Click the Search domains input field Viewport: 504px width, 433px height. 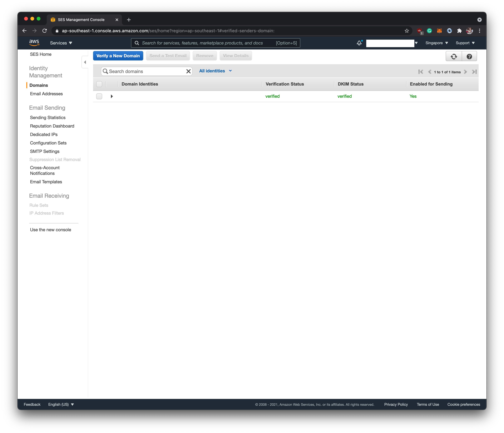pos(147,71)
